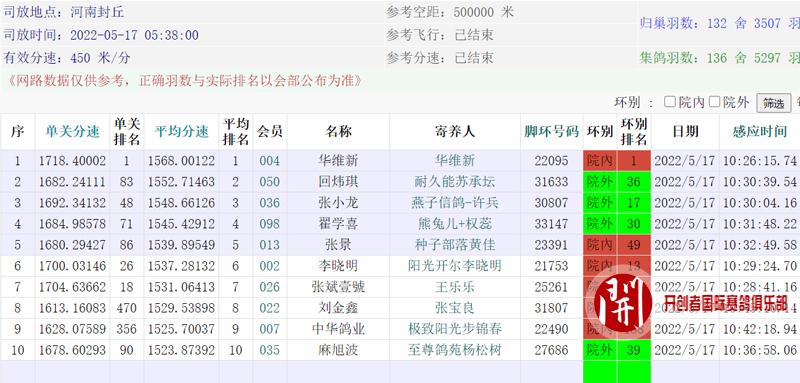Sort by 单关分速 column header
Viewport: 800px width, 383px height.
tap(72, 132)
